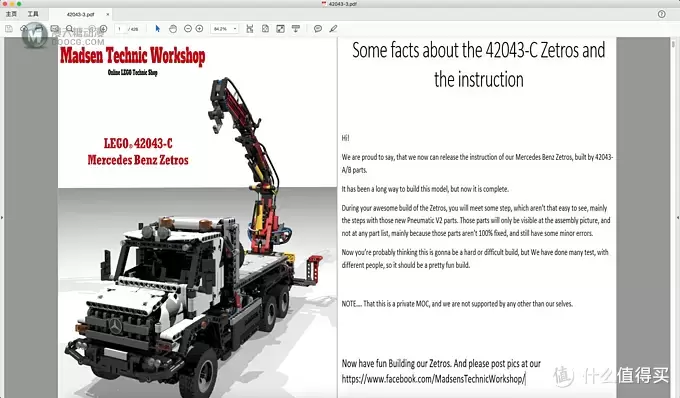Expand the right tools pane arrow
Image resolution: width=680 pixels, height=398 pixels.
[678, 217]
